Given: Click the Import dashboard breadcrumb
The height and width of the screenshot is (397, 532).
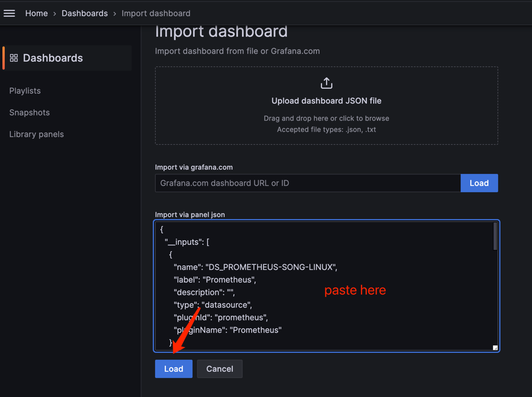Looking at the screenshot, I should coord(156,13).
